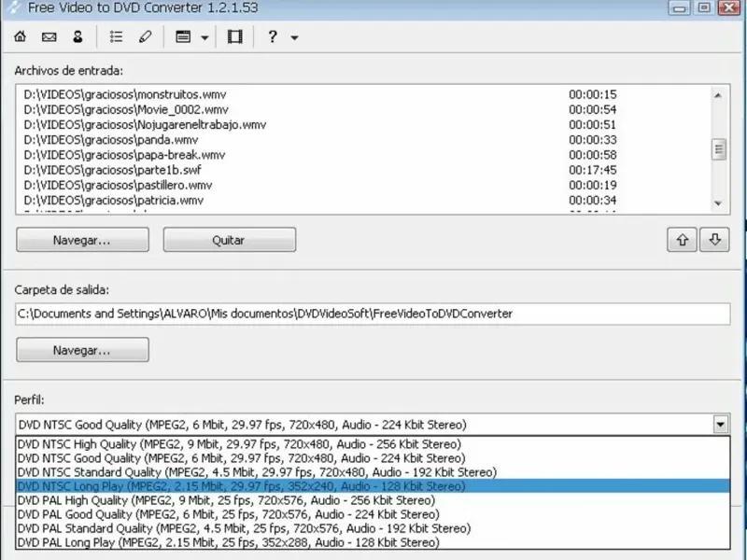Open the envelope mail icon
The width and height of the screenshot is (747, 560).
(x=49, y=36)
